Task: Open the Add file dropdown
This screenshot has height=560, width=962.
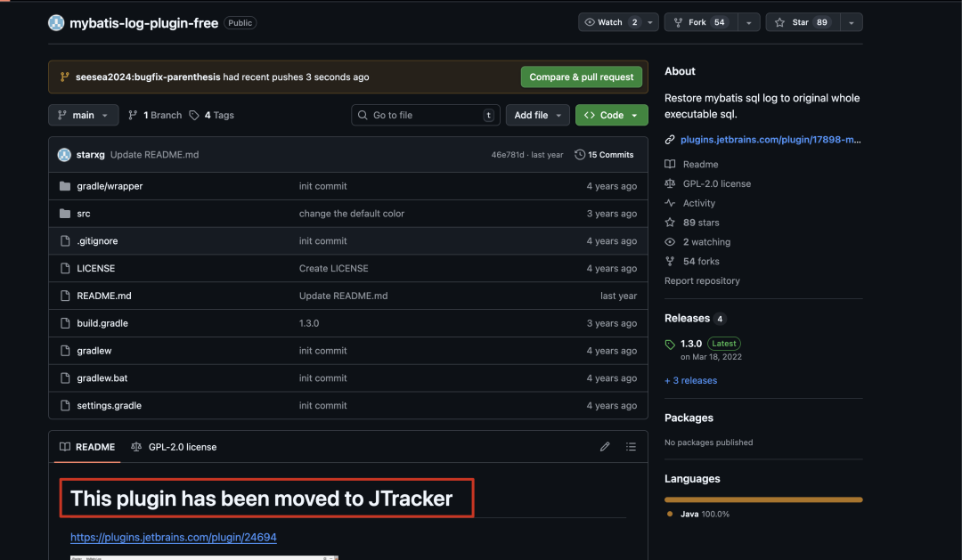Action: click(x=537, y=115)
